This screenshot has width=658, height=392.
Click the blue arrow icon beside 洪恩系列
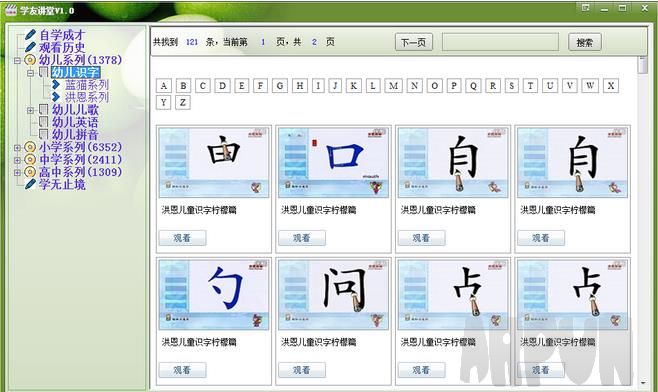click(x=56, y=97)
